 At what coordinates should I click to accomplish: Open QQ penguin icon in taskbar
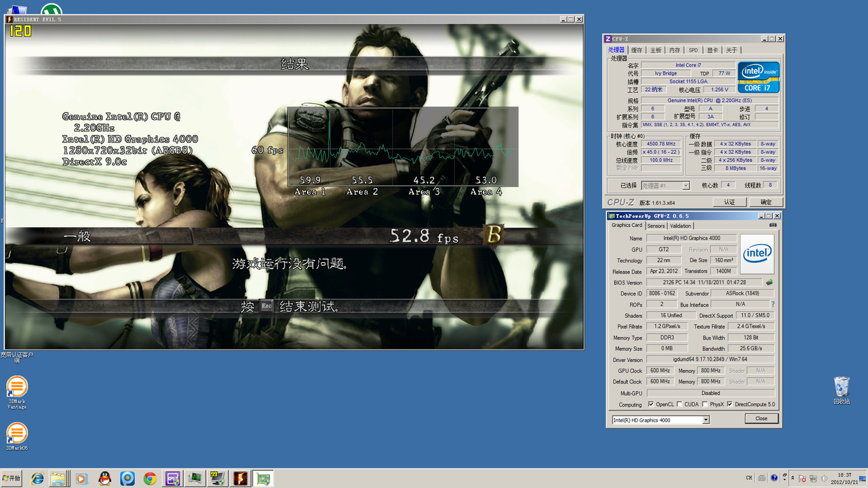(x=104, y=479)
